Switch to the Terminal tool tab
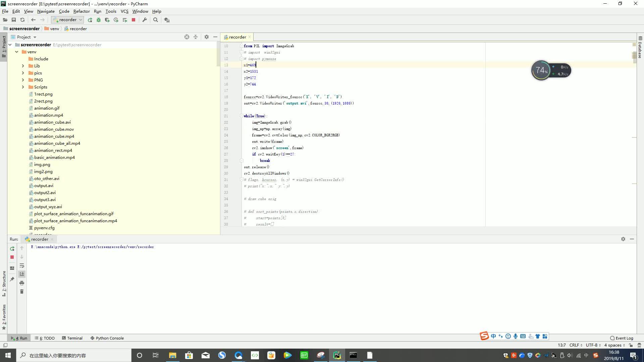Viewport: 644px width, 362px height. 72,338
